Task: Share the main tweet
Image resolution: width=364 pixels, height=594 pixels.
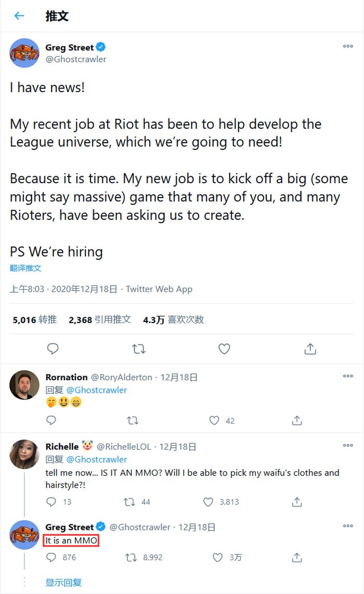Action: pos(310,349)
